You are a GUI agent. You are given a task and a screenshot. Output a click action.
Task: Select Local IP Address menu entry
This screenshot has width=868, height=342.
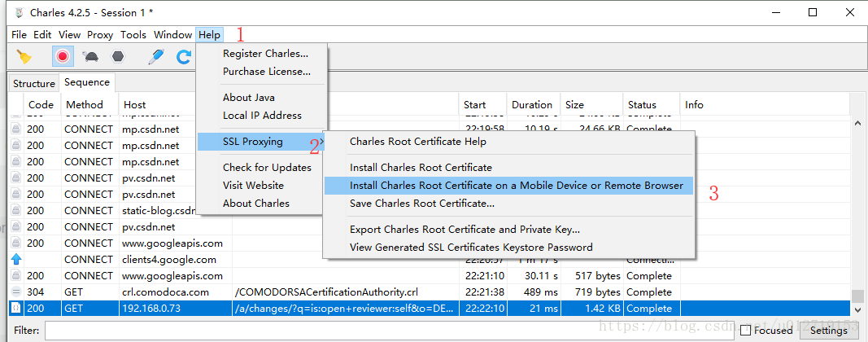coord(263,116)
